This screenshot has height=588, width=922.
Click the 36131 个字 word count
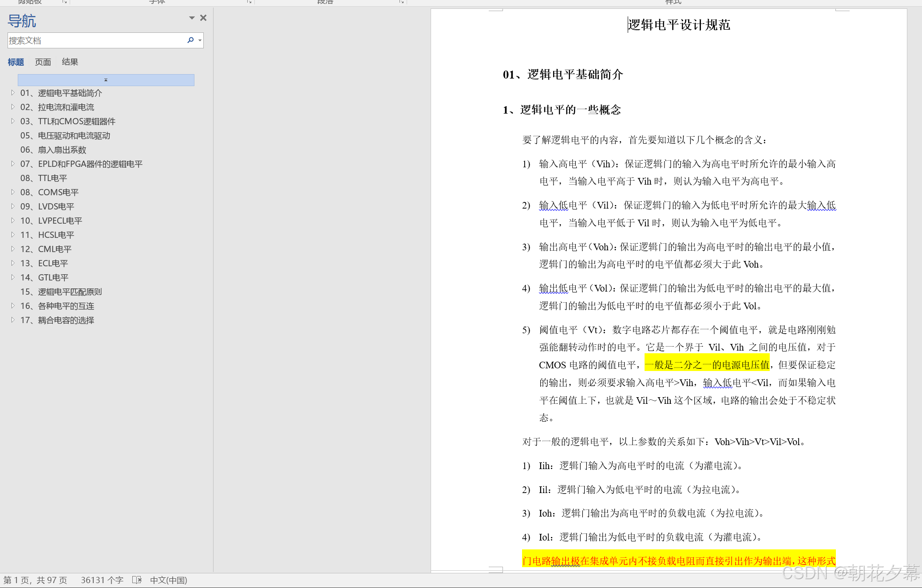(x=102, y=580)
